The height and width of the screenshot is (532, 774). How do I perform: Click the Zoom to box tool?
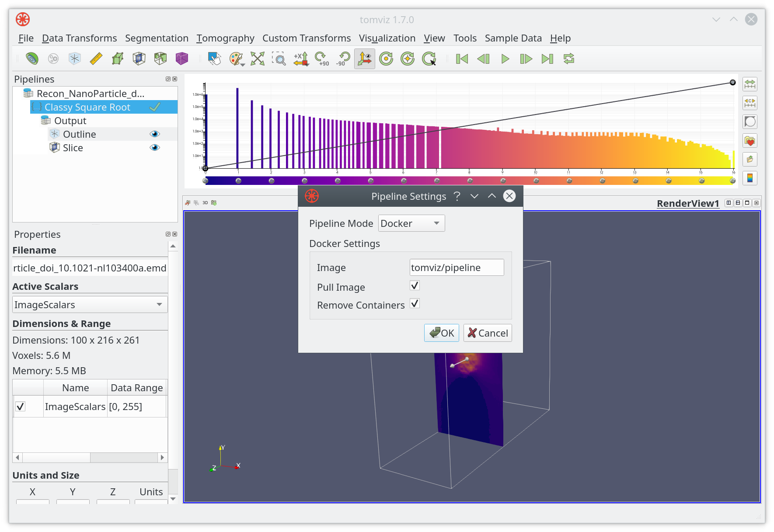click(279, 59)
